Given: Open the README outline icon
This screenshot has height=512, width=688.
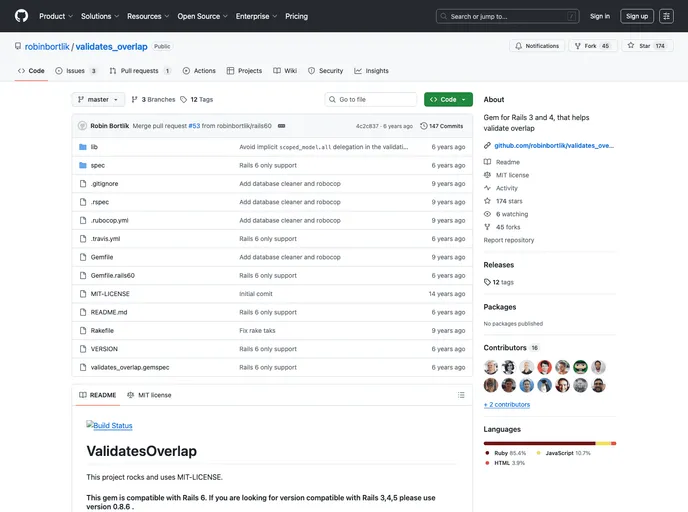Looking at the screenshot, I should [x=461, y=395].
